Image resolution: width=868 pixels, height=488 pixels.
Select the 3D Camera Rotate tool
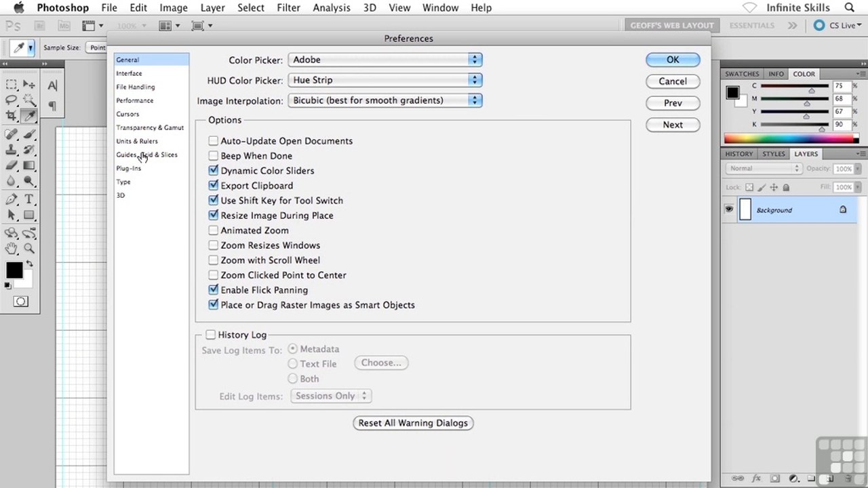pos(29,232)
